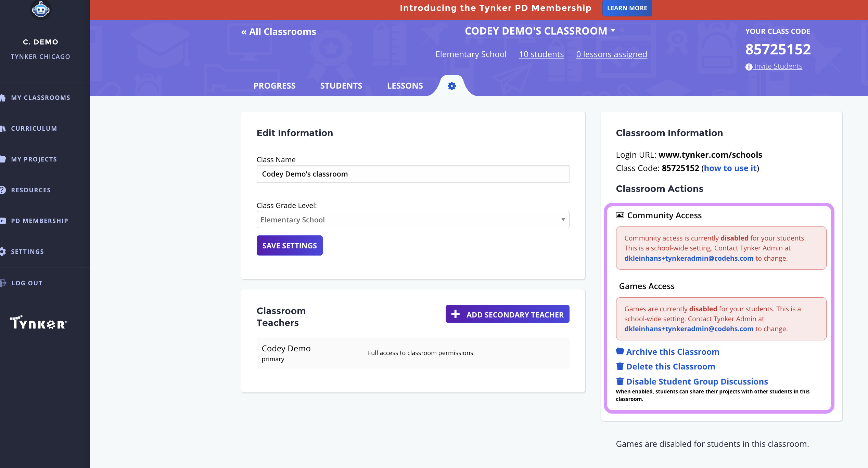Screen dimensions: 868x468
Task: Open the 0 lessons assigned link
Action: point(612,54)
